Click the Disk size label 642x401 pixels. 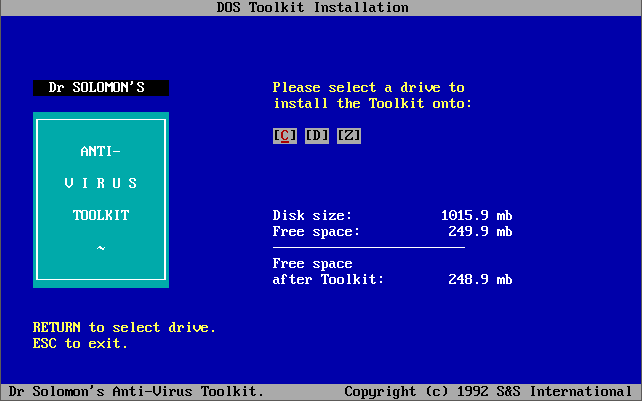312,216
